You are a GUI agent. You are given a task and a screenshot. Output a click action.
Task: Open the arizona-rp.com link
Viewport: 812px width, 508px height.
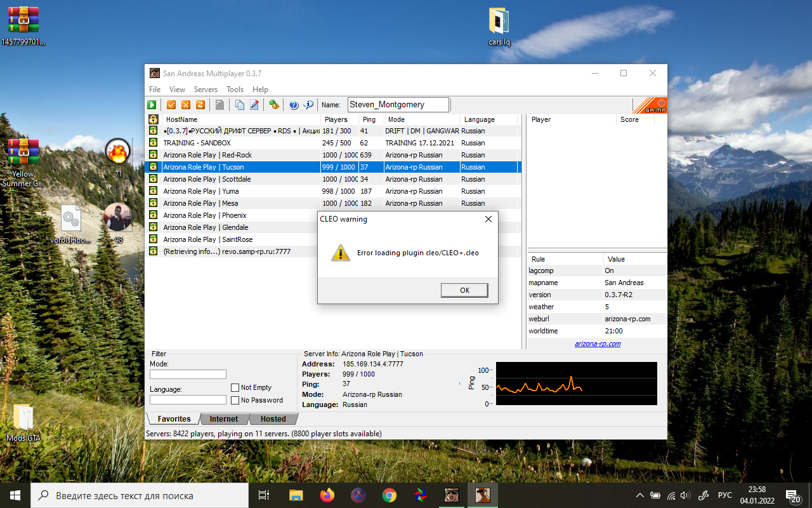click(598, 344)
